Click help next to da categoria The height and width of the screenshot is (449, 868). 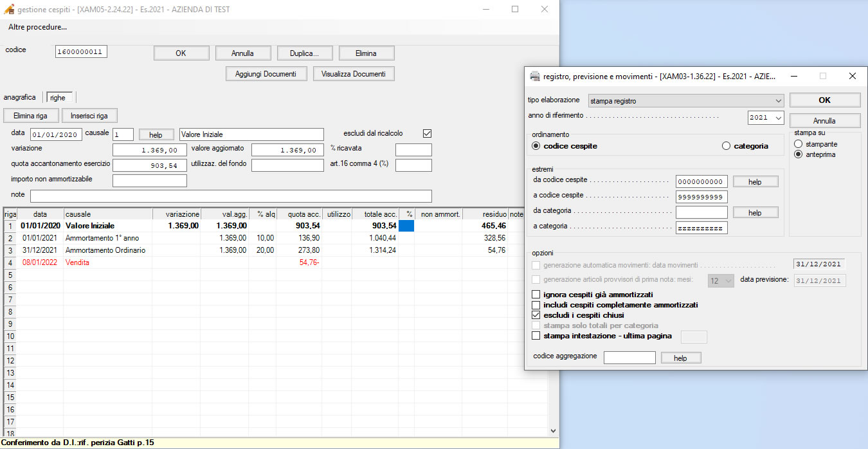(755, 212)
